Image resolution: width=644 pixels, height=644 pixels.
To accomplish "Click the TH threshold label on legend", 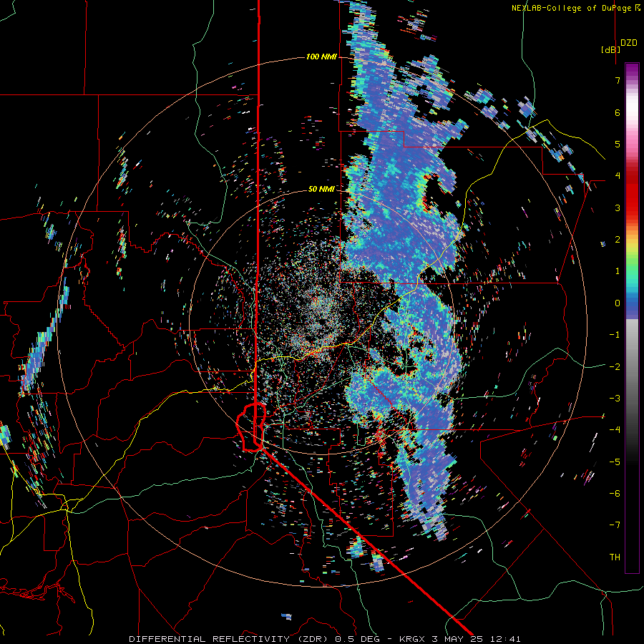I will [x=615, y=557].
